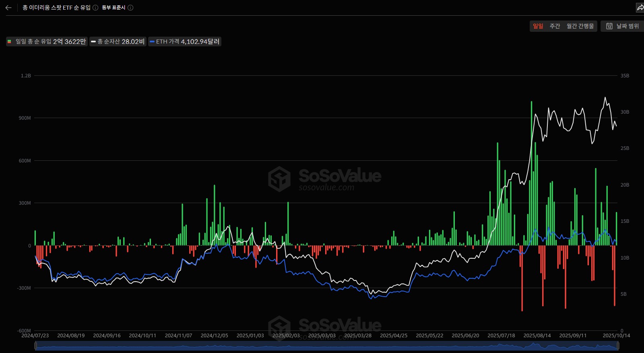Click the 2025/05/22 date label
This screenshot has height=353, width=644.
(429, 336)
